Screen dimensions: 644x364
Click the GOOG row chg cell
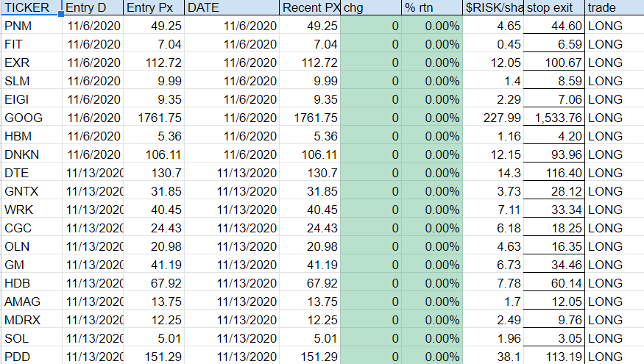[x=371, y=118]
